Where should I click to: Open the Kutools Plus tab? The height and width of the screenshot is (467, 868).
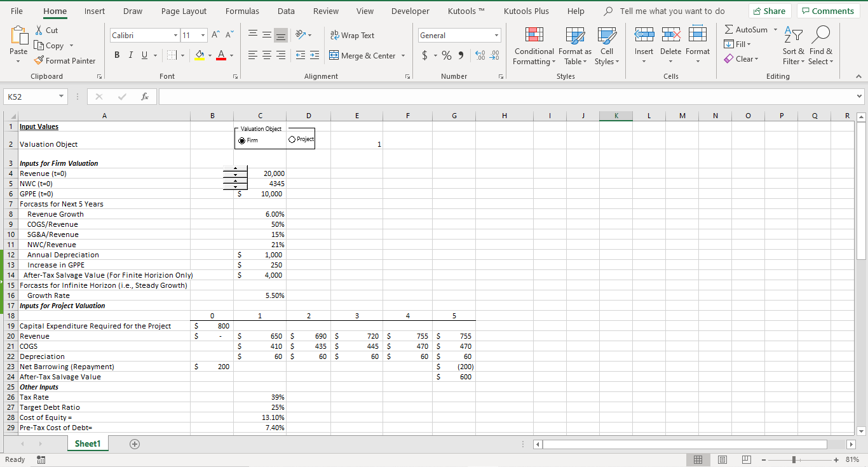click(x=526, y=11)
